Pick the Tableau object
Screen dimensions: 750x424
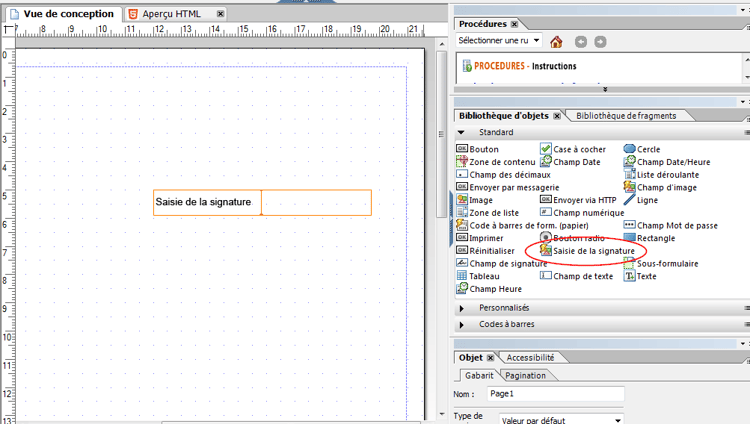(478, 276)
